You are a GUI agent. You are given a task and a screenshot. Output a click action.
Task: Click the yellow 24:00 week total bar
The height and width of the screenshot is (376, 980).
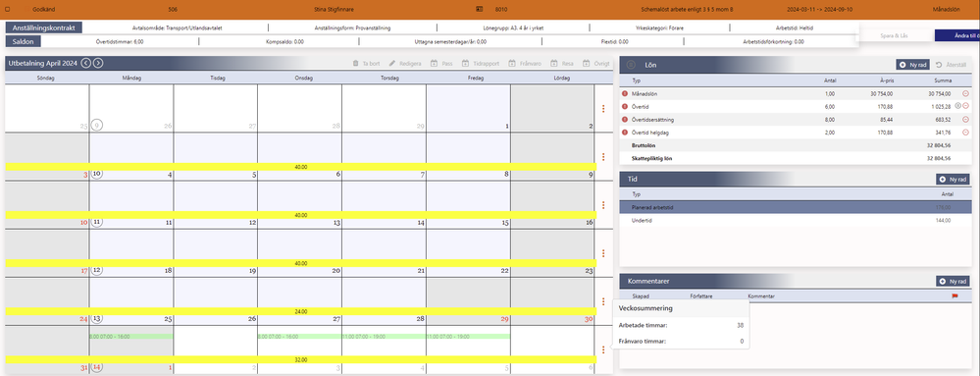[x=300, y=311]
